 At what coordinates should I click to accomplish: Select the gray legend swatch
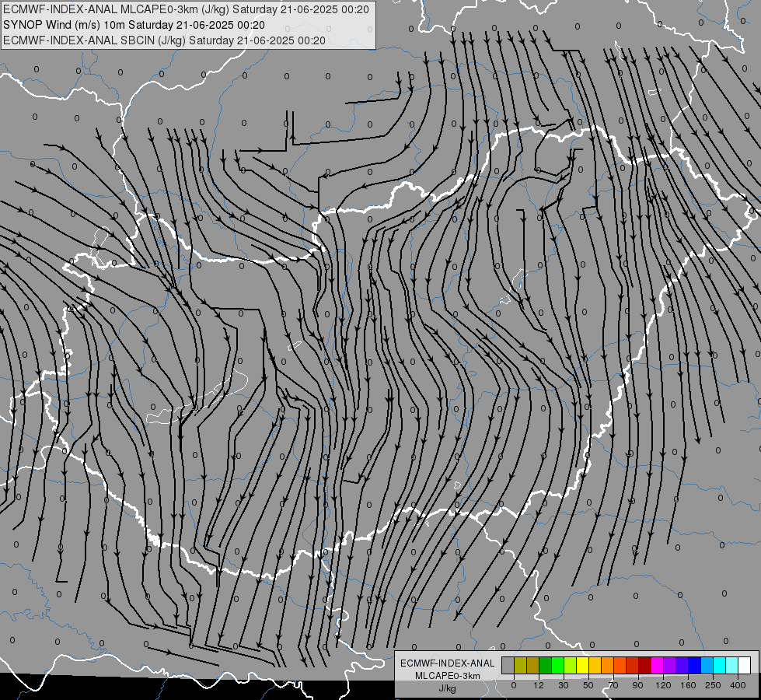[508, 665]
